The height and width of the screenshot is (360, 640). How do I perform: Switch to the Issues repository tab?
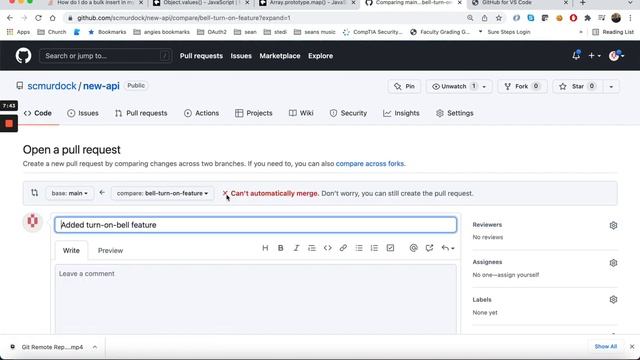[83, 113]
